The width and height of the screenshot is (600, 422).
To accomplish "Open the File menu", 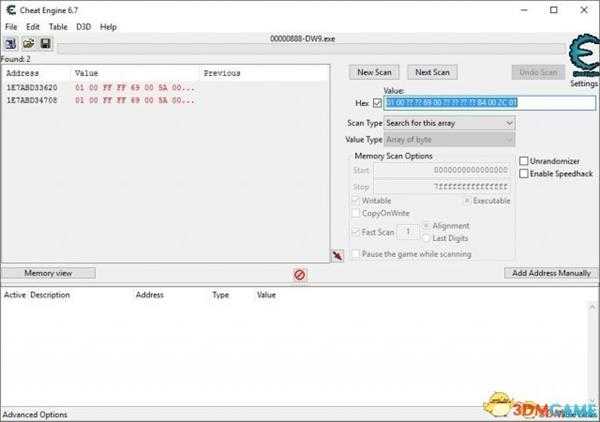I will pyautogui.click(x=11, y=26).
